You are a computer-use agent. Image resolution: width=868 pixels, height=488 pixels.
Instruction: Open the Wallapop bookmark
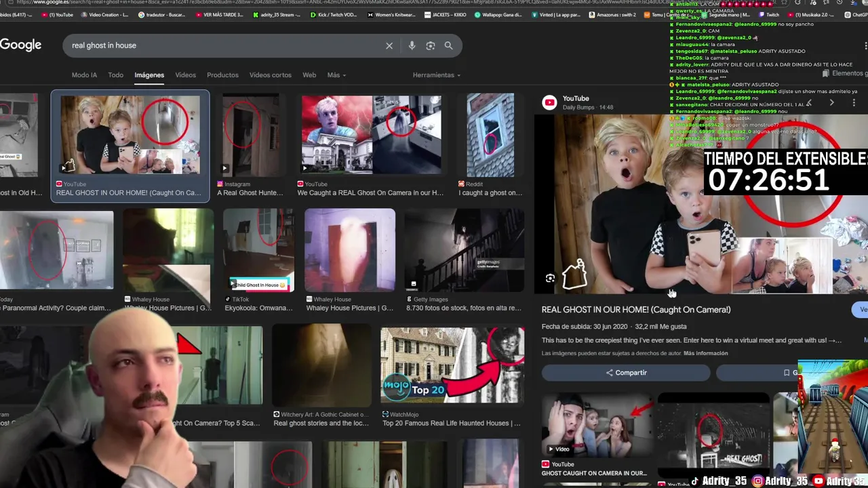tap(497, 14)
